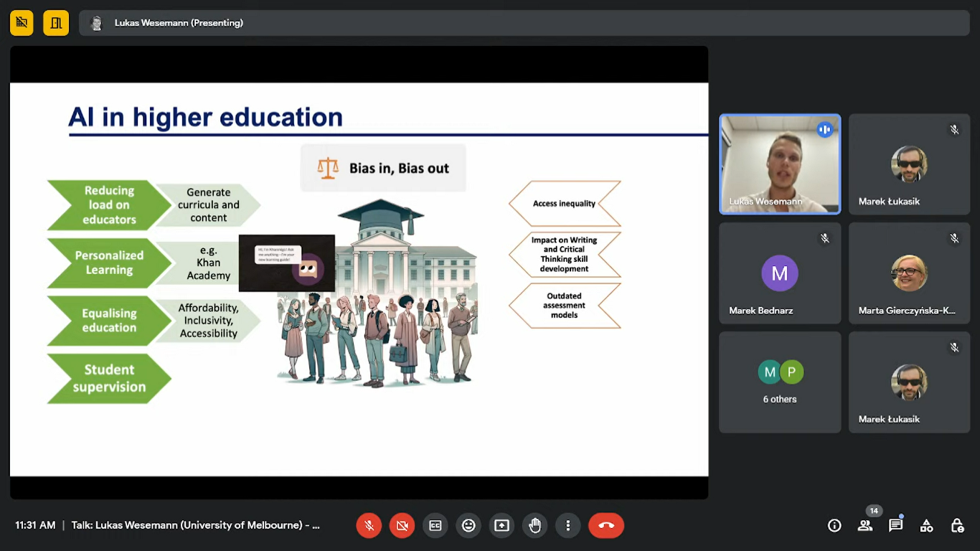Click the 'Personalized Learning' green arrow
Image resolution: width=980 pixels, height=551 pixels.
(x=109, y=263)
